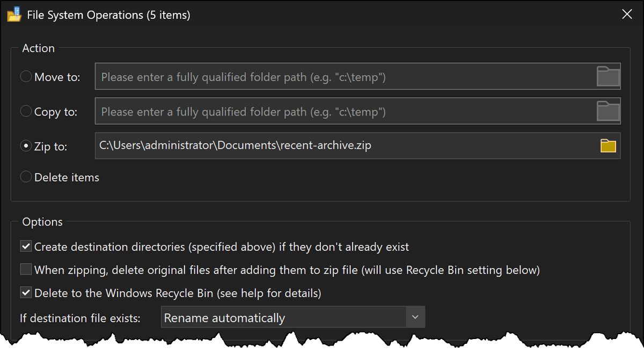Click inside the Zip to path field
The height and width of the screenshot is (353, 644).
[322, 145]
